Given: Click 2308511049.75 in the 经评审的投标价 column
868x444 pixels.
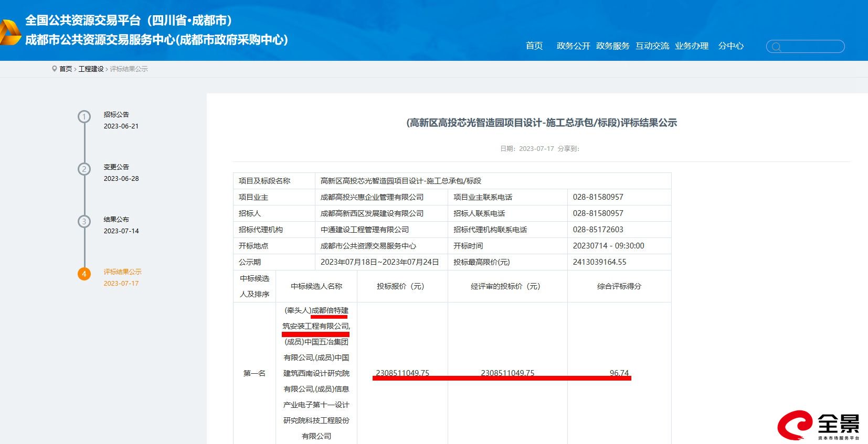Looking at the screenshot, I should 507,373.
